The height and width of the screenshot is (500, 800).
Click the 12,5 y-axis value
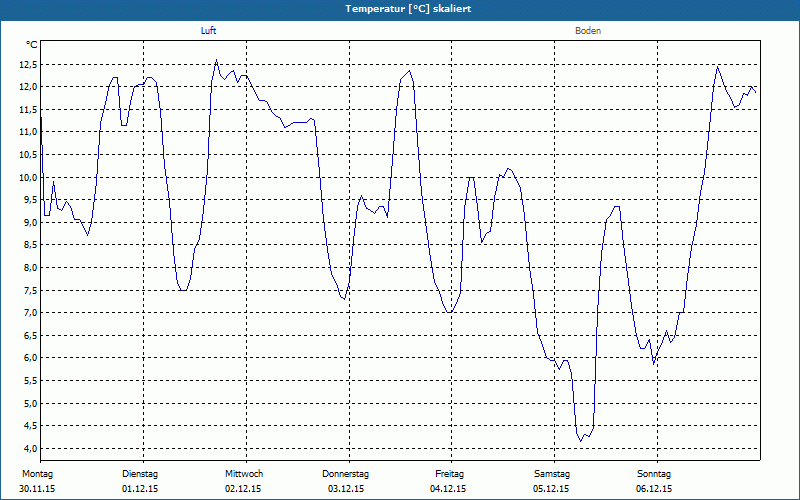pyautogui.click(x=28, y=64)
